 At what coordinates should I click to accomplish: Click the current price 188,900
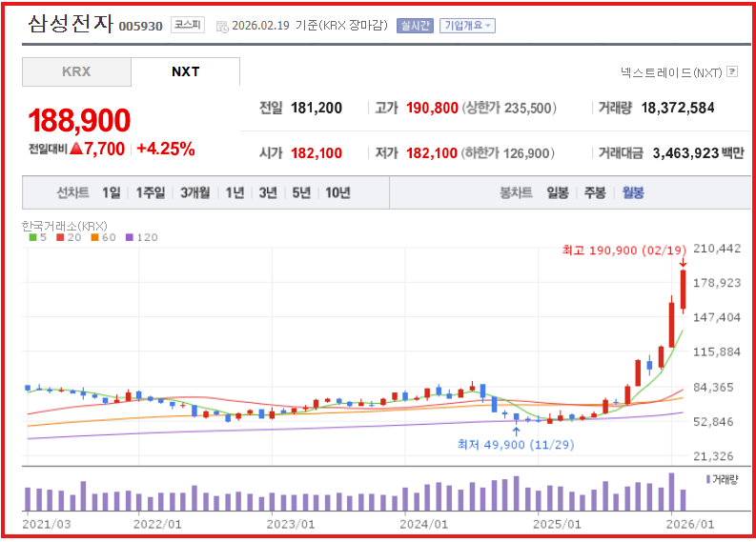(x=79, y=120)
